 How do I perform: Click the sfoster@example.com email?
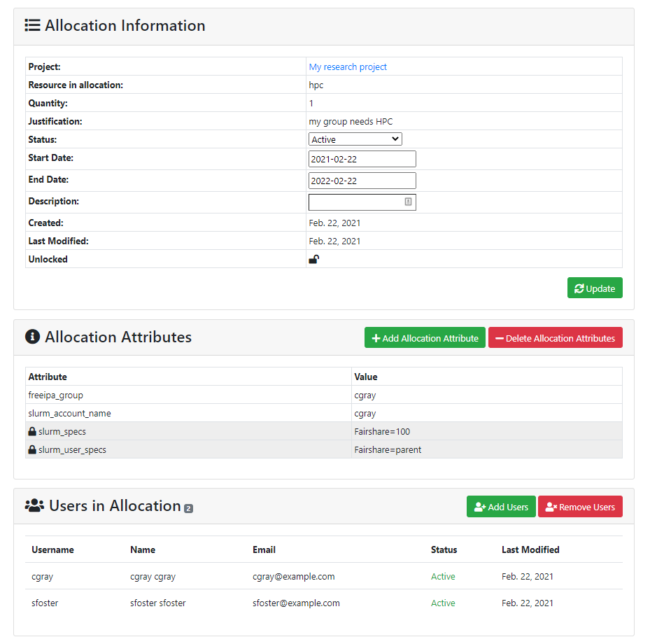(x=296, y=603)
